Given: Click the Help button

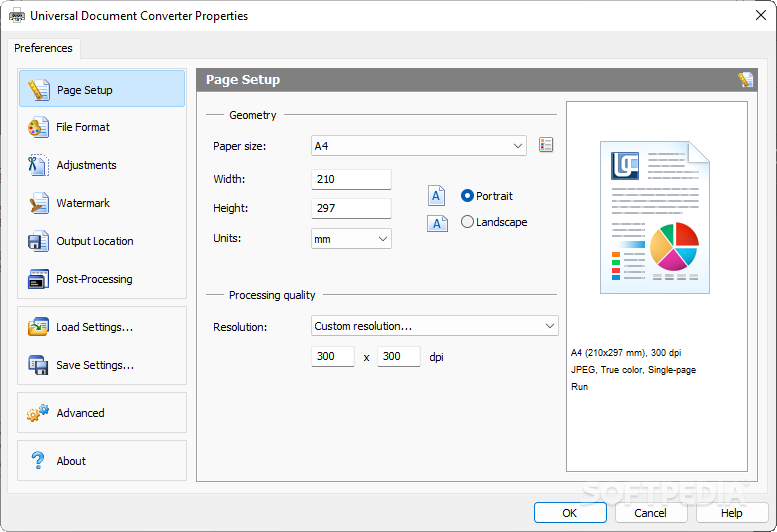Looking at the screenshot, I should (731, 513).
